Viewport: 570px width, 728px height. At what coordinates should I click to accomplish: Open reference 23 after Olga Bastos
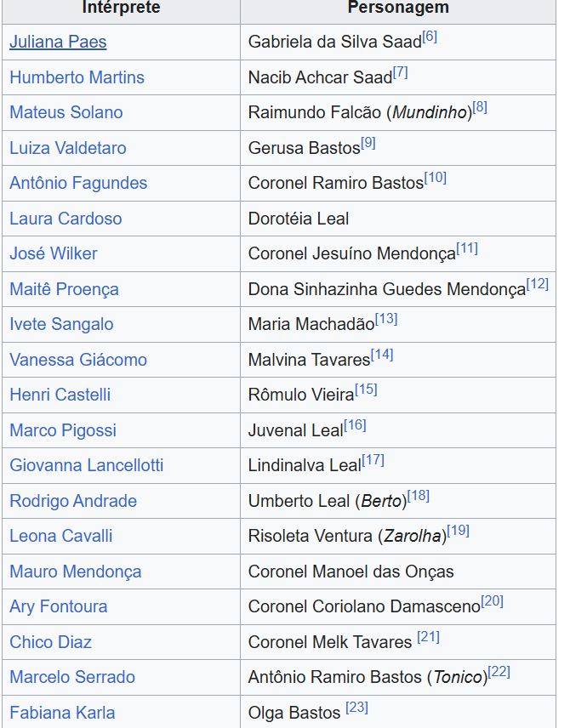click(x=357, y=708)
